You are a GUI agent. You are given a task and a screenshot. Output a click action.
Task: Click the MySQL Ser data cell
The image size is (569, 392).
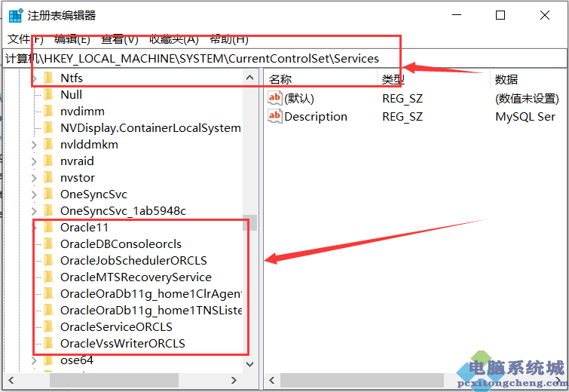(x=525, y=117)
